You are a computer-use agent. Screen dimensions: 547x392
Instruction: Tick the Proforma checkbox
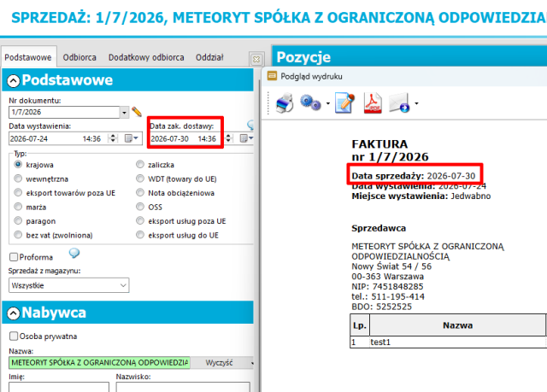14,257
